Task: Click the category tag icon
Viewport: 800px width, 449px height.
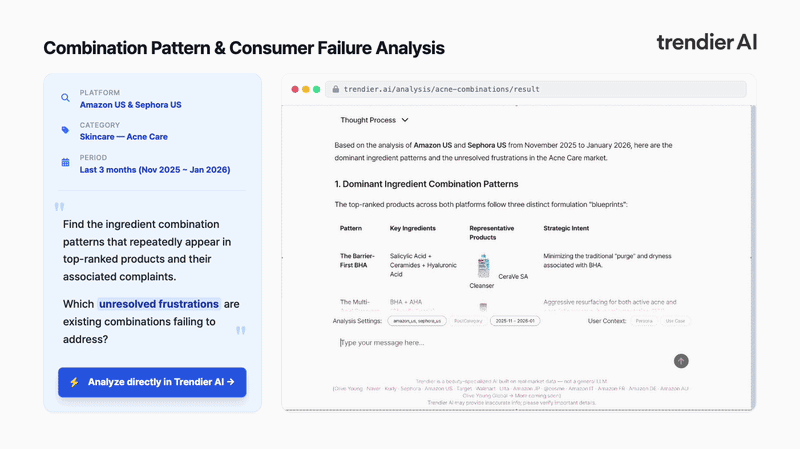Action: coord(65,130)
